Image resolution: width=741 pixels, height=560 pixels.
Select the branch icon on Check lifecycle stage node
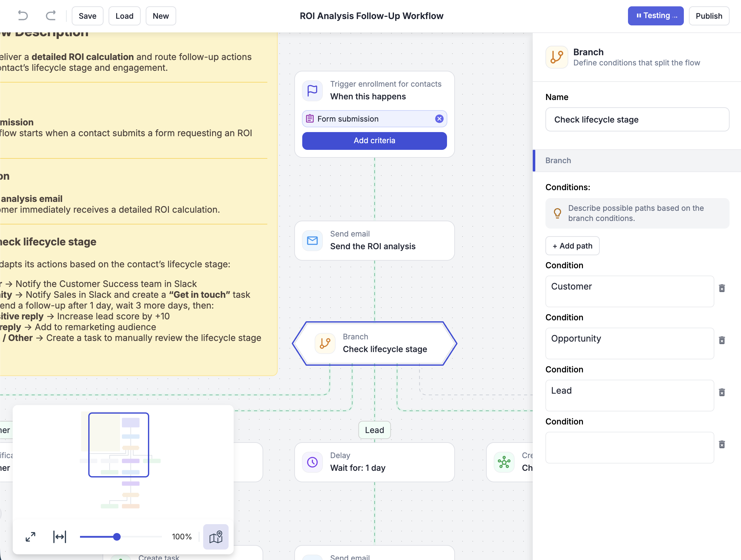click(x=324, y=343)
